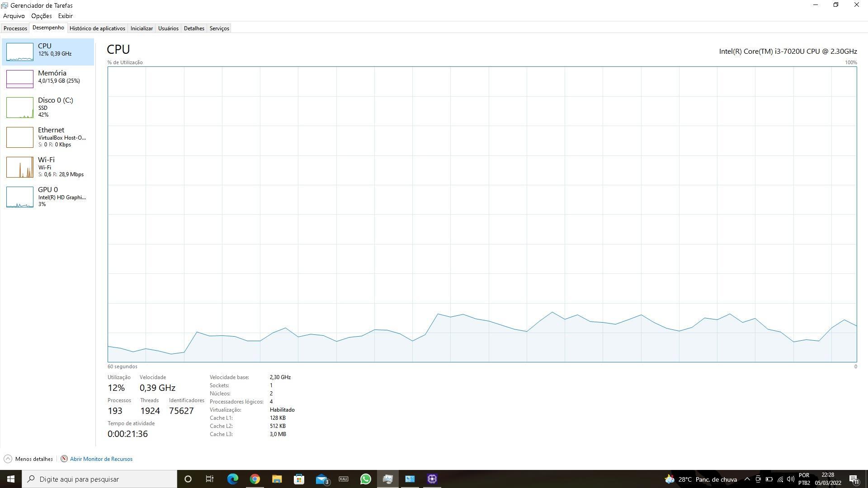Screen dimensions: 868x488
Task: Select Disco 0 (C:) in the sidebar
Action: tap(48, 107)
